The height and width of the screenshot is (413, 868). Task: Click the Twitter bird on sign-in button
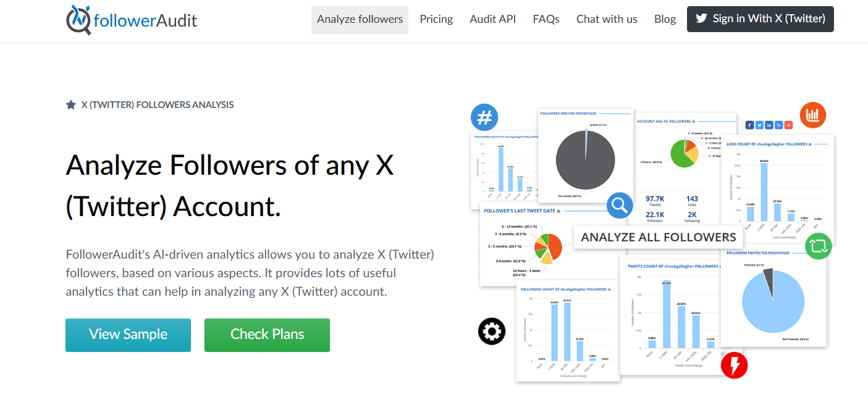701,19
